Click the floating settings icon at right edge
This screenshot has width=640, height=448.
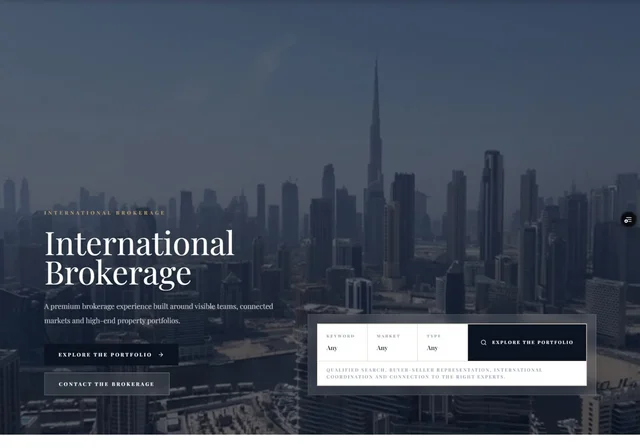(629, 220)
